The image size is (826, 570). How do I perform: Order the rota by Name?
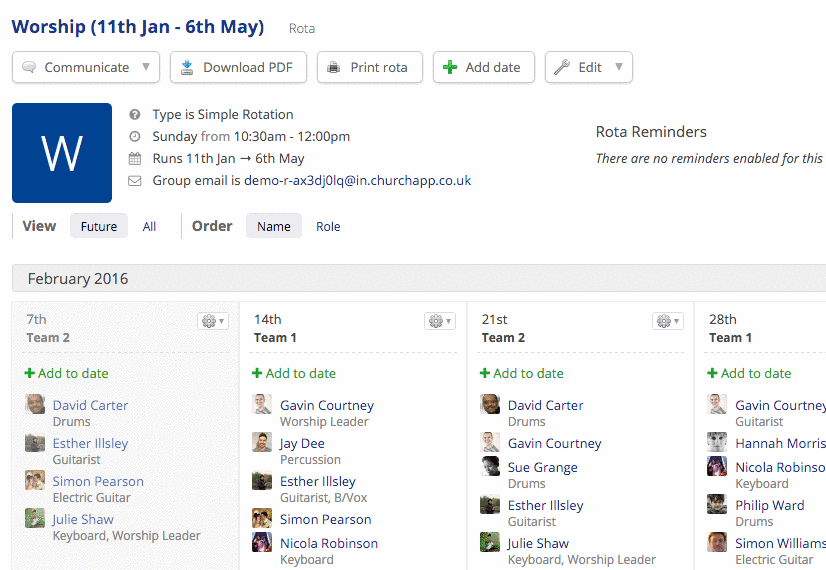(274, 226)
